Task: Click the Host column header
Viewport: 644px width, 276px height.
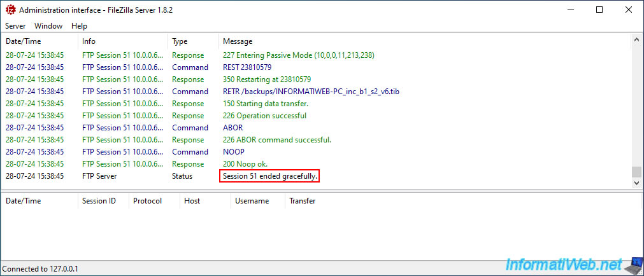Action: [x=205, y=201]
